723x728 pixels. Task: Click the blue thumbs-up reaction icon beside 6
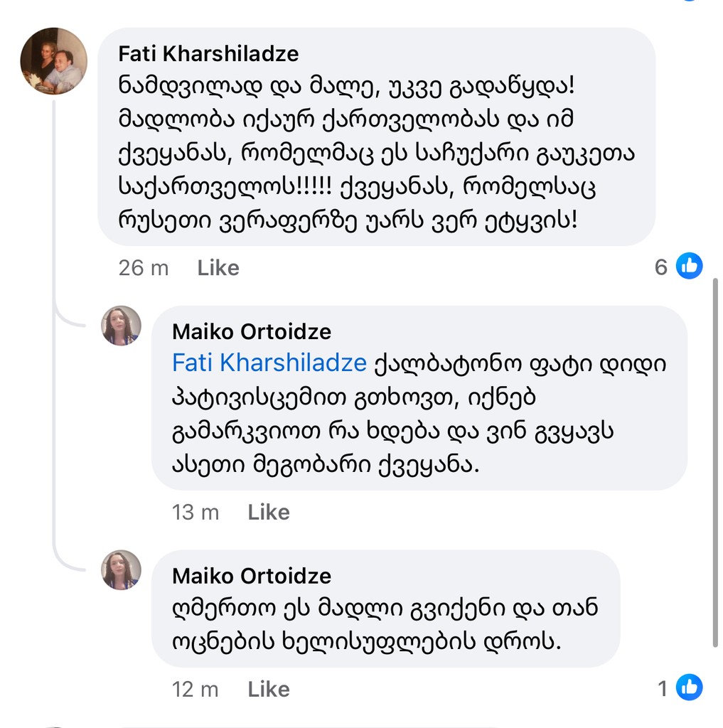point(688,267)
